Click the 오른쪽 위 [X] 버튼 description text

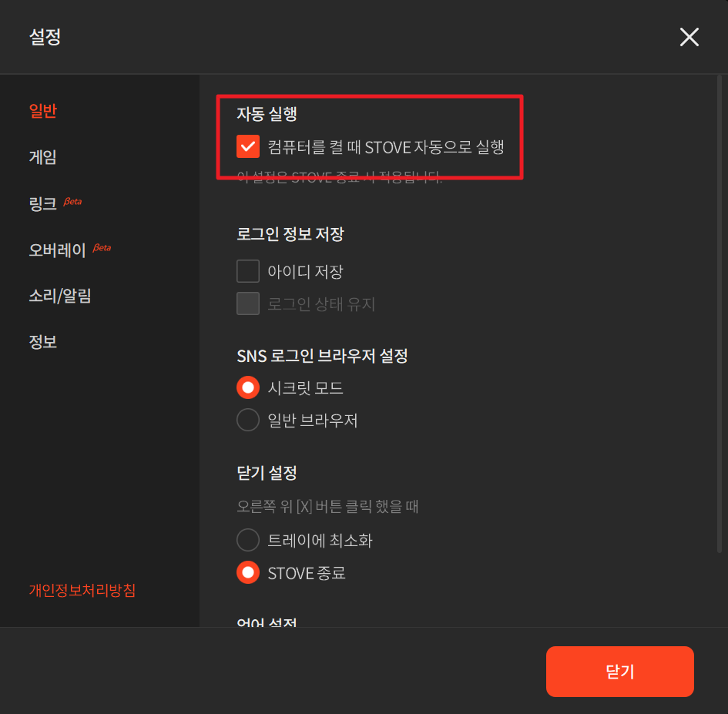click(x=327, y=506)
